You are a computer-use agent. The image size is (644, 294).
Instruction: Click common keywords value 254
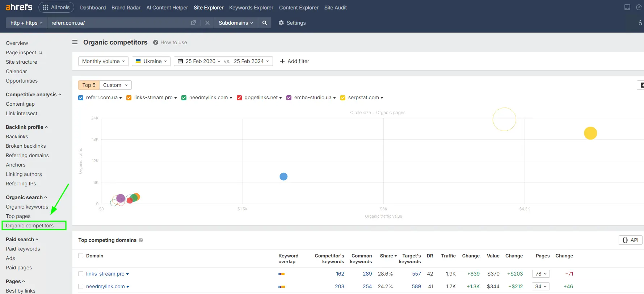click(367, 286)
